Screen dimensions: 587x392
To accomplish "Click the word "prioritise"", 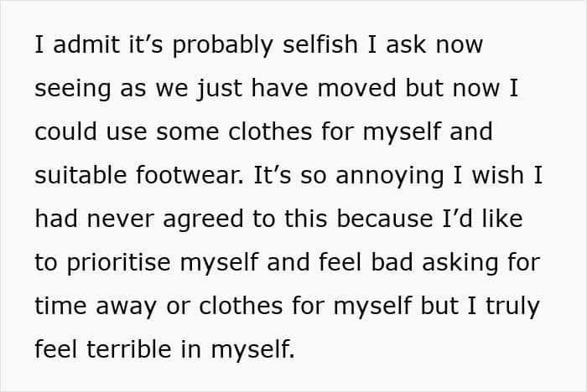I will click(x=118, y=262).
